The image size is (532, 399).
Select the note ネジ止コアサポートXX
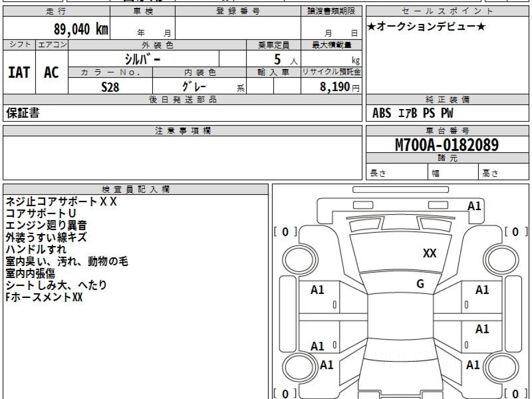61,202
